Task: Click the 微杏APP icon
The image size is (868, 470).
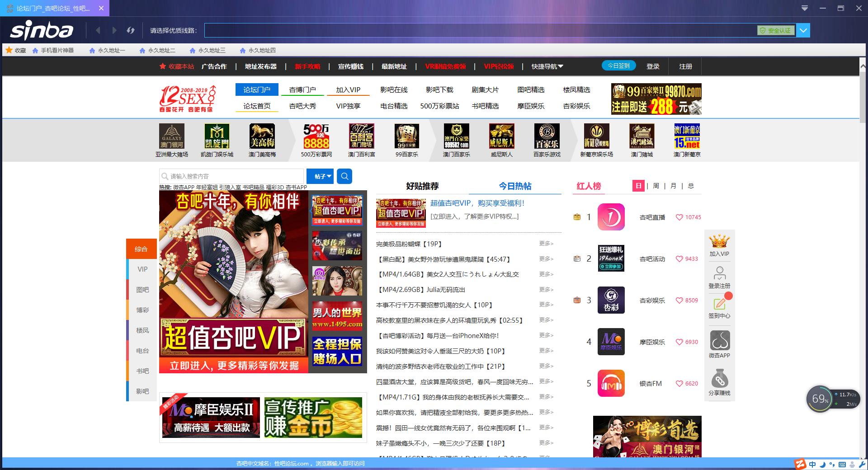Action: pos(720,340)
